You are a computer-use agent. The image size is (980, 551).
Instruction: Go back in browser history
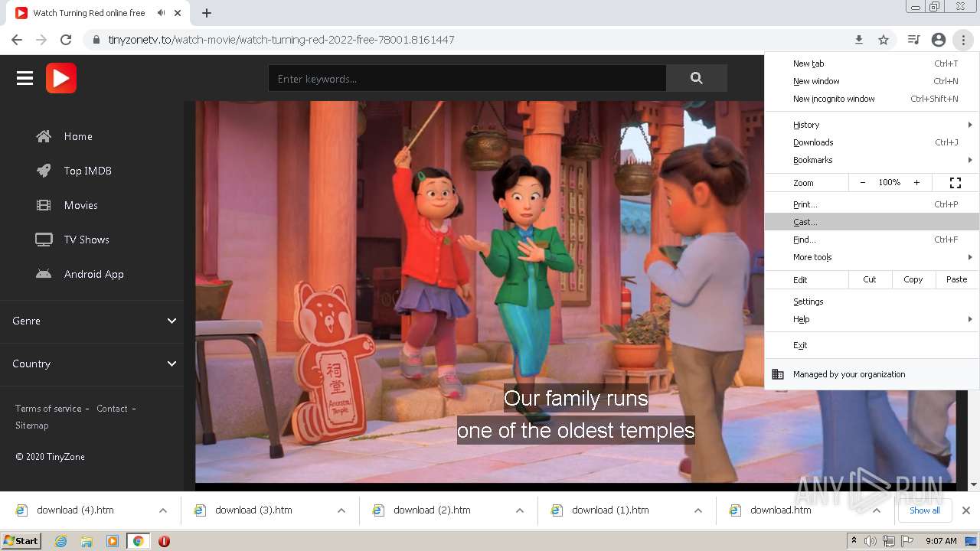(17, 40)
